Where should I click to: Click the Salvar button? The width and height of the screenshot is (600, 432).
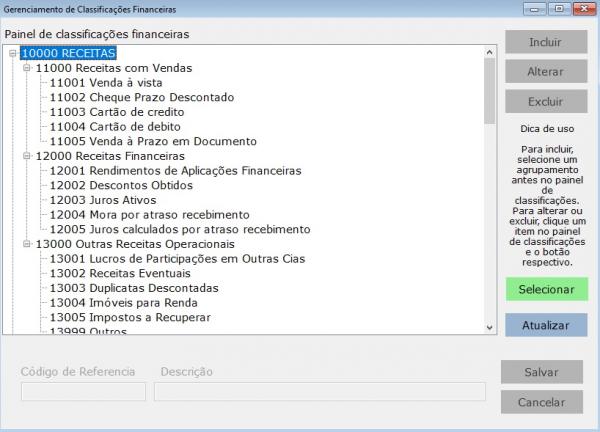coord(541,372)
